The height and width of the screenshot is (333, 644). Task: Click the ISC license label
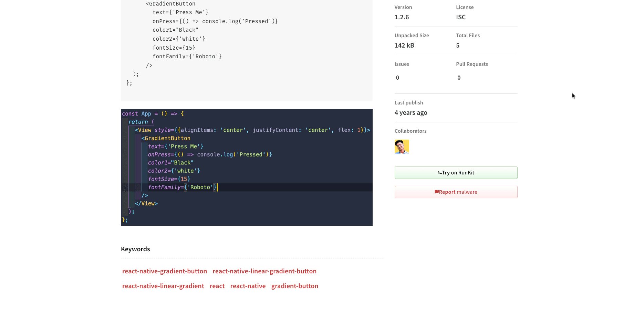pos(461,17)
